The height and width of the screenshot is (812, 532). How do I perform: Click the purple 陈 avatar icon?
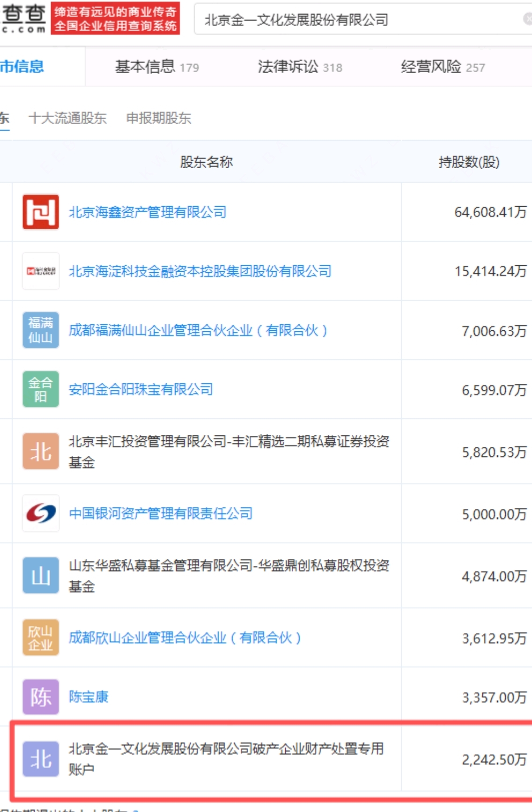tap(41, 697)
